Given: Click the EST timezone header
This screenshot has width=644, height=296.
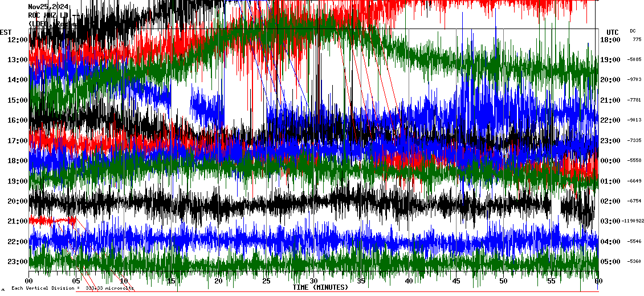Looking at the screenshot, I should (x=6, y=32).
